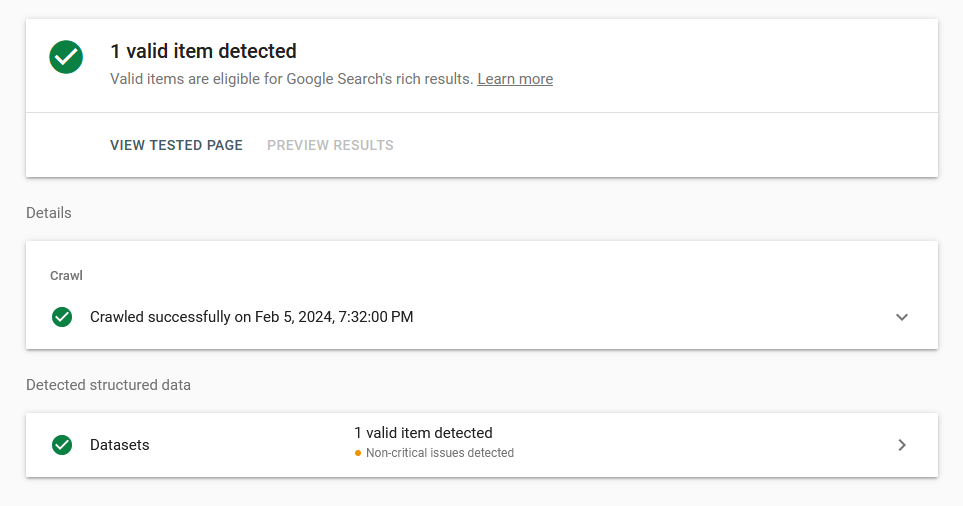Expand the Crawl details chevron

[x=902, y=317]
